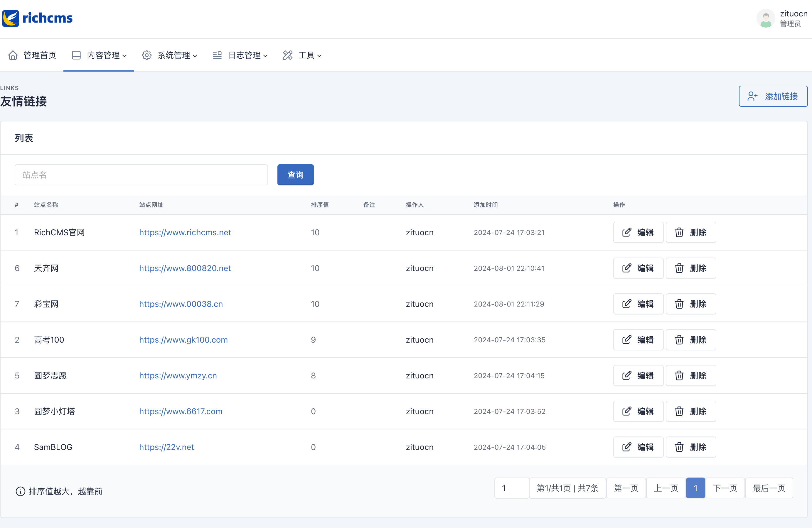Click the 站点名称 column header
This screenshot has height=528, width=812.
coord(46,205)
